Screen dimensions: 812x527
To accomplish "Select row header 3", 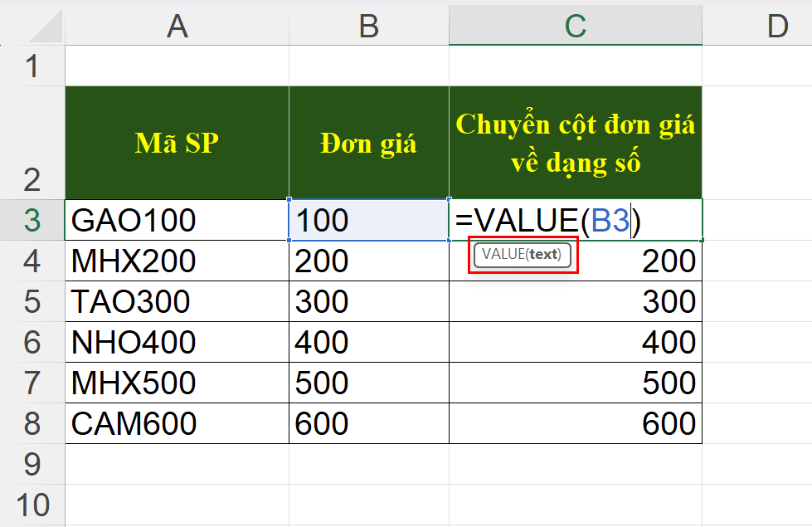I will coord(33,220).
